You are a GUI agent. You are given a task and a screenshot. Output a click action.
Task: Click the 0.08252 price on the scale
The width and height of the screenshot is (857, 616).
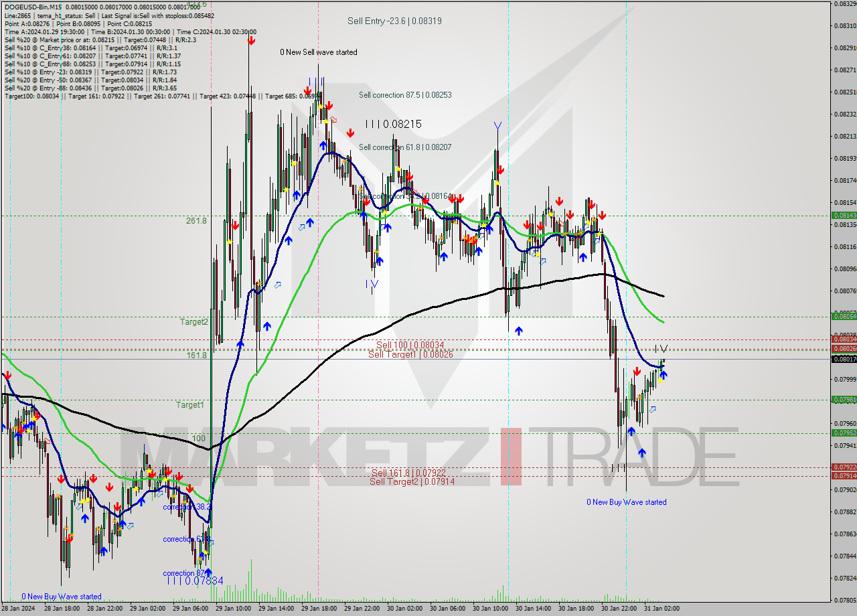(x=845, y=92)
